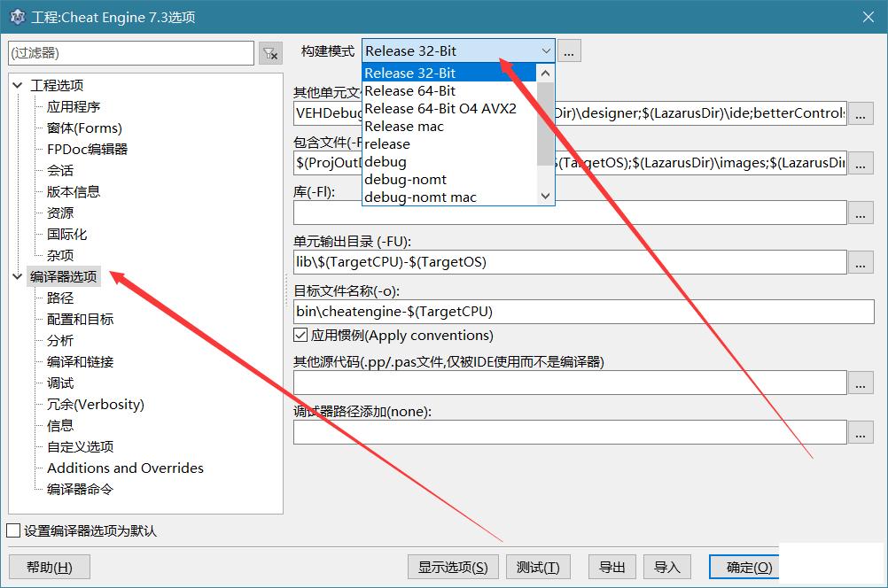Collapse the 编译器选项 tree node
Screen dimensions: 888x588
tap(18, 277)
